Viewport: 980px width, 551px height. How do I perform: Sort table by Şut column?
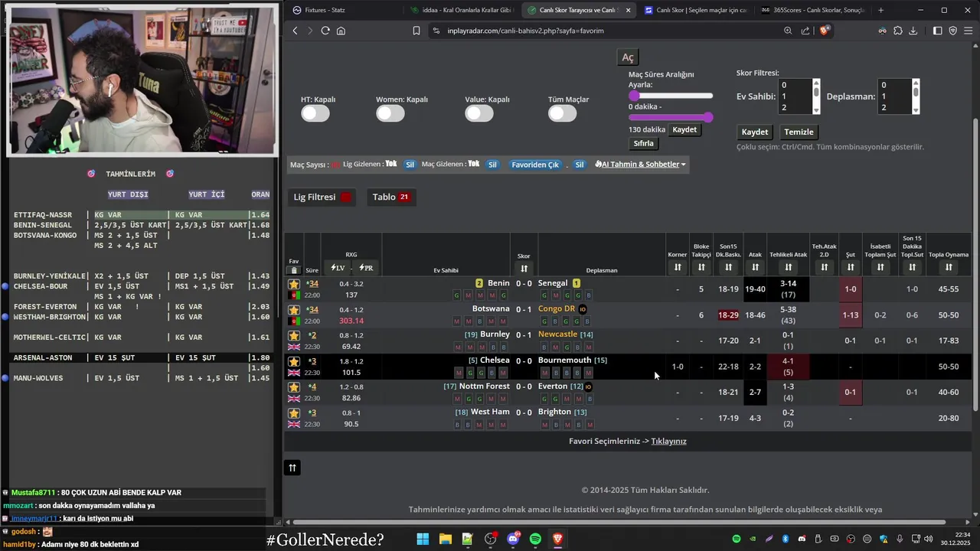[850, 267]
